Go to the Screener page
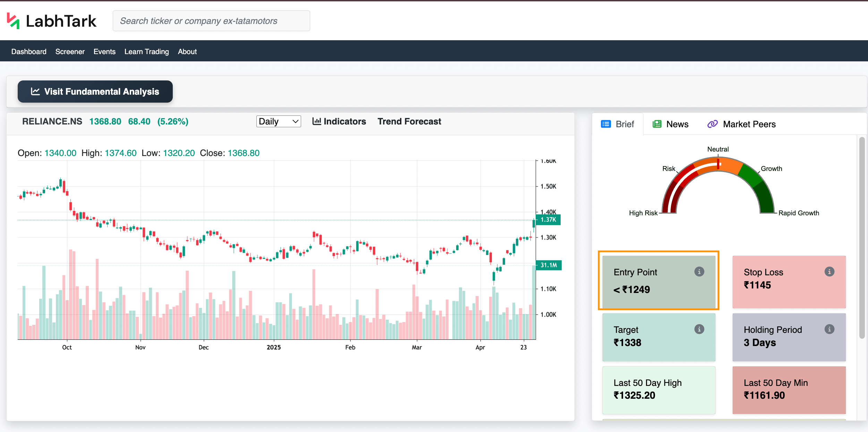The width and height of the screenshot is (868, 432). point(70,51)
